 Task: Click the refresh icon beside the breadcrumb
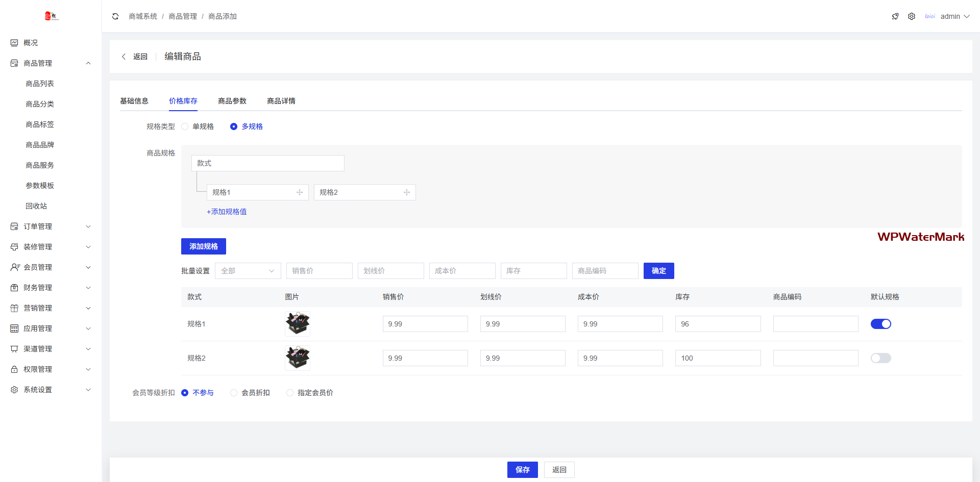point(115,16)
